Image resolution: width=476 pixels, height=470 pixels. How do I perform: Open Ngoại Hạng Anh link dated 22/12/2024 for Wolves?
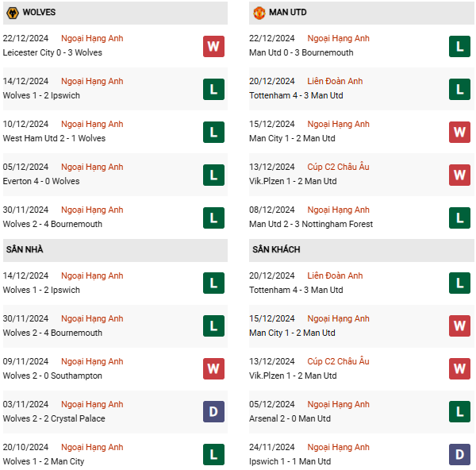(92, 38)
